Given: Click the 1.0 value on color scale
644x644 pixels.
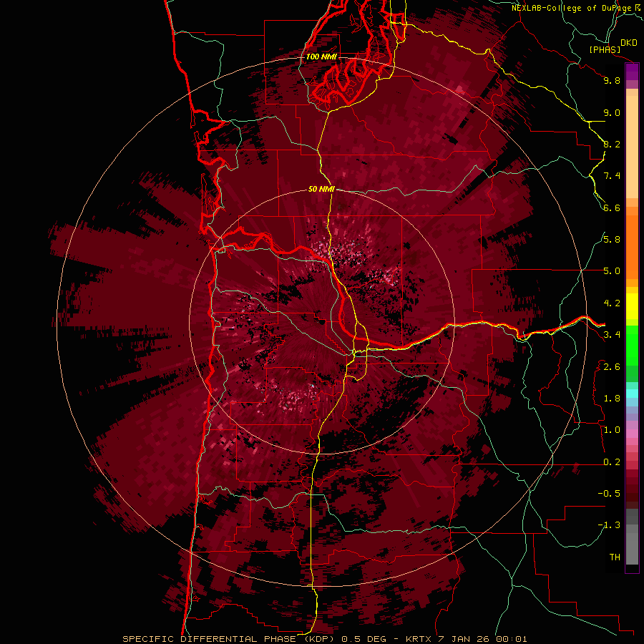Looking at the screenshot, I should click(612, 430).
